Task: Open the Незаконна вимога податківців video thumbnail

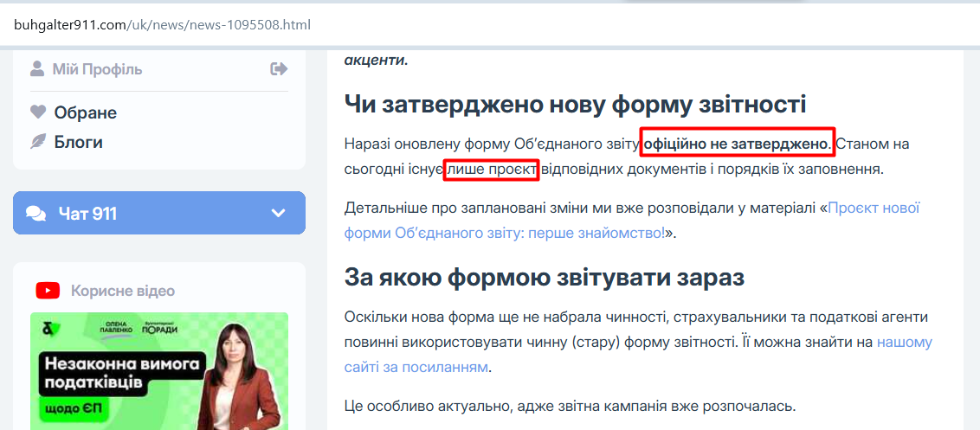Action: 159,371
